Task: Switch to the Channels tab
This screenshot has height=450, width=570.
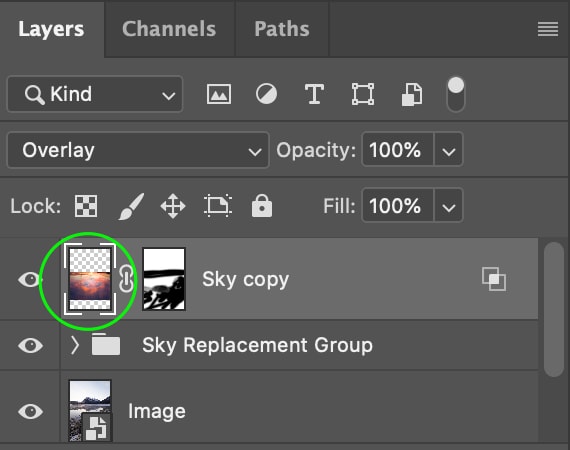Action: coord(169,29)
